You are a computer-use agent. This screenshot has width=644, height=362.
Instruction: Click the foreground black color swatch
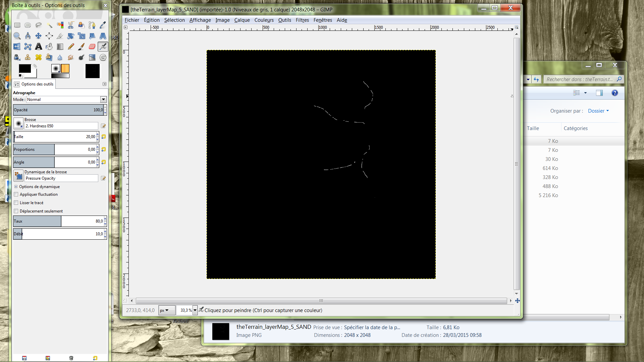click(x=25, y=69)
